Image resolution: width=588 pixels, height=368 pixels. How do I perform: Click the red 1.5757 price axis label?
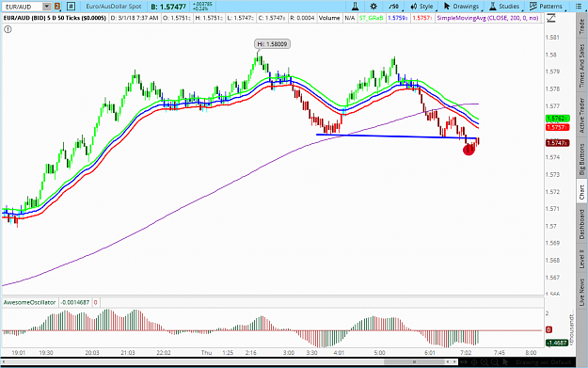tap(557, 128)
